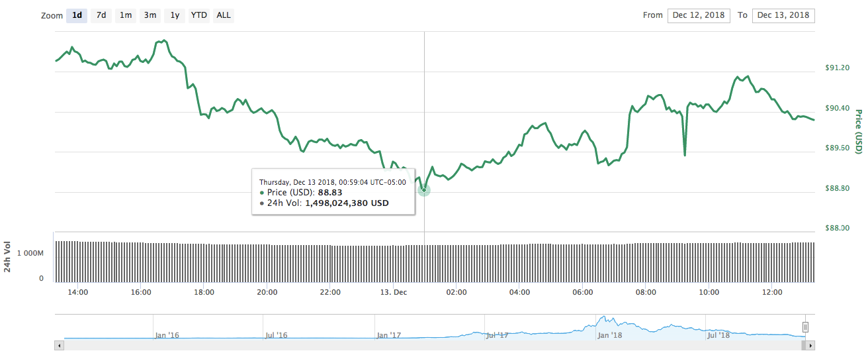Click the Zoom label

click(52, 16)
